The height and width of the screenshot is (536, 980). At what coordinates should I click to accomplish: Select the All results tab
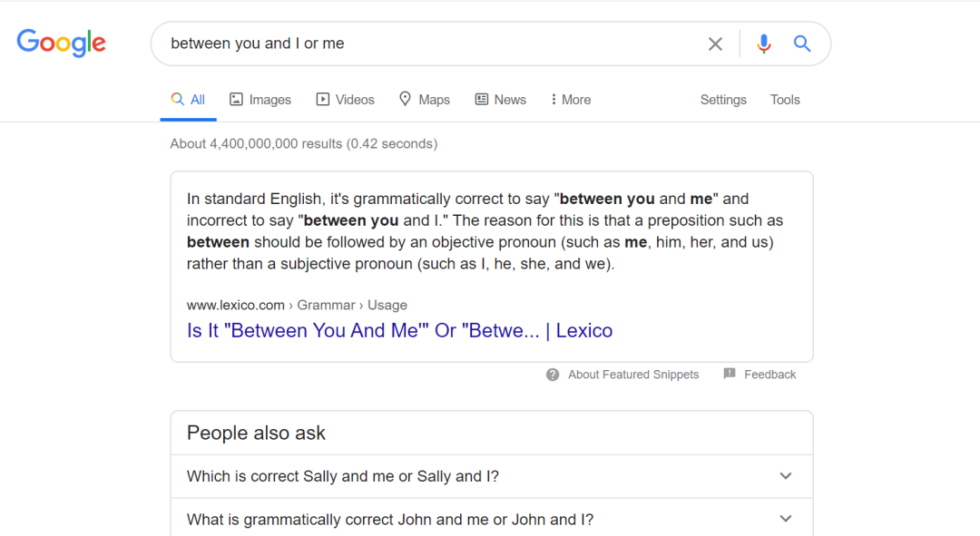pos(189,100)
